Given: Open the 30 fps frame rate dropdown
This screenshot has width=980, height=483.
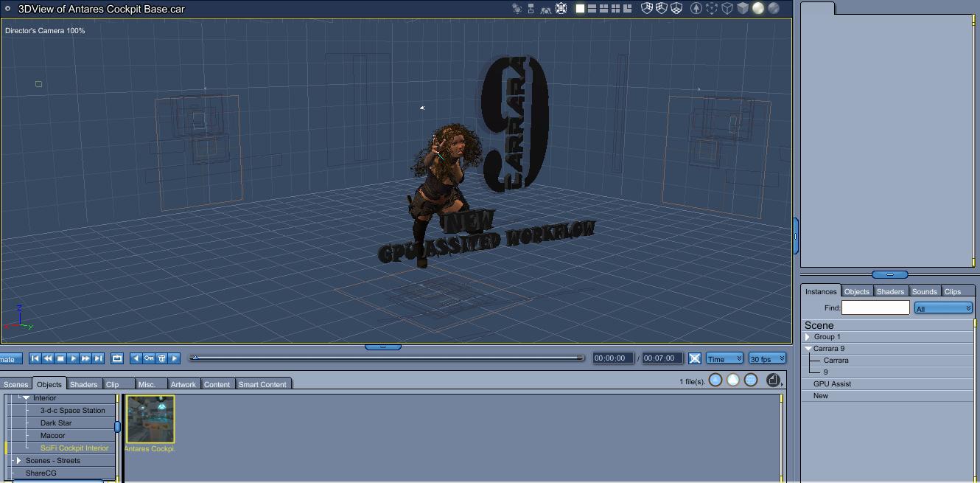Looking at the screenshot, I should (x=767, y=358).
